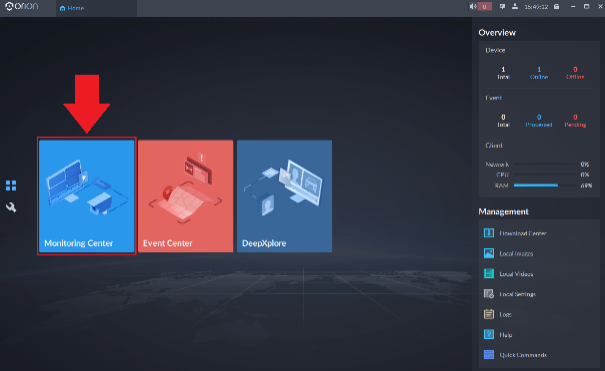Click the red alarm counter badge
605x371 pixels.
[485, 7]
